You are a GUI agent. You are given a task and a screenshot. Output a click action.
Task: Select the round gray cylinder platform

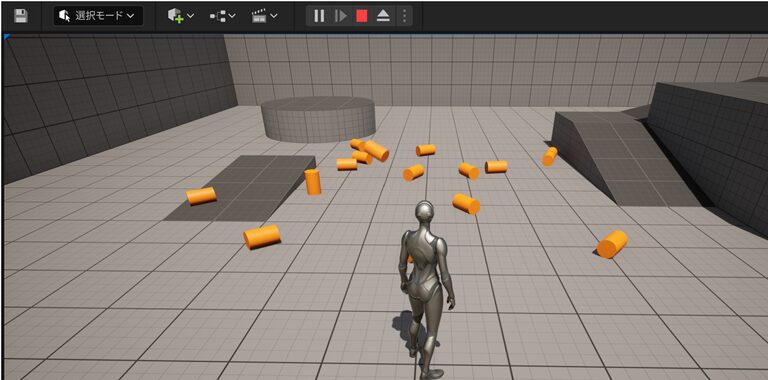click(x=318, y=119)
